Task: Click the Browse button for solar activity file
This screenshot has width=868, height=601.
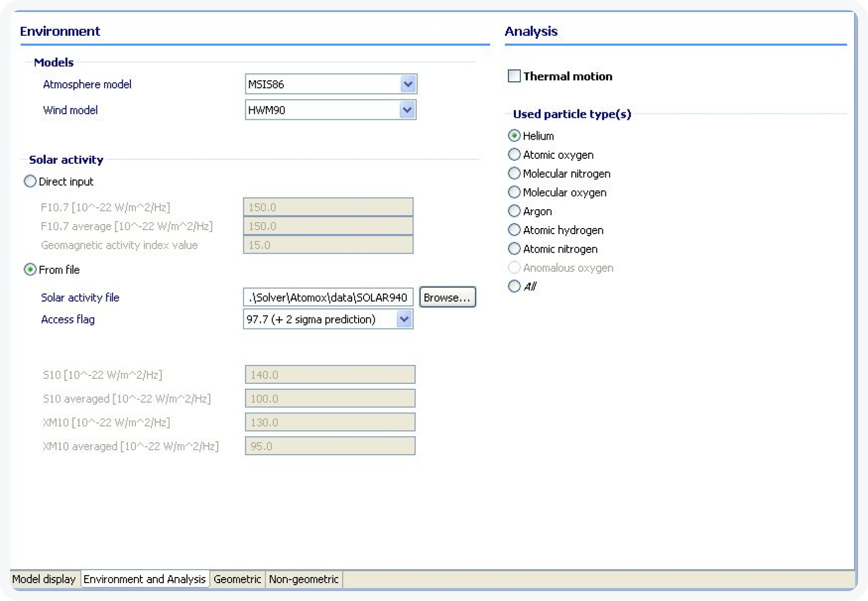Action: 447,297
